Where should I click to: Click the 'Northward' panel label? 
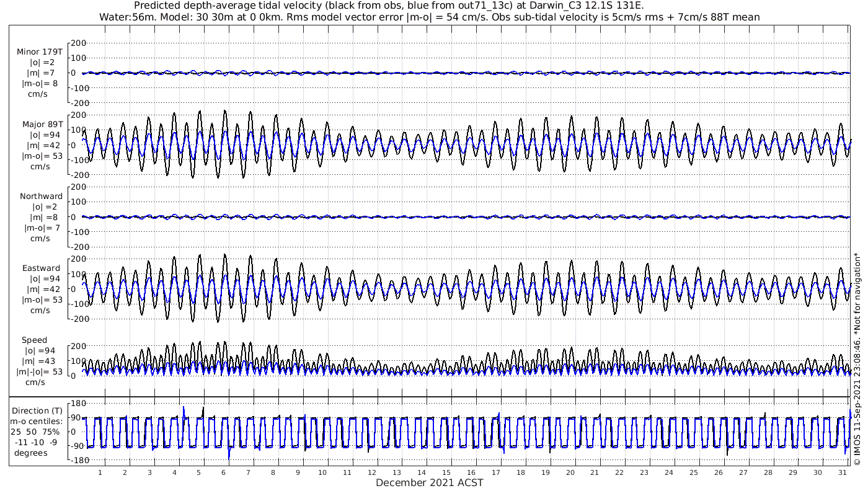click(x=41, y=197)
